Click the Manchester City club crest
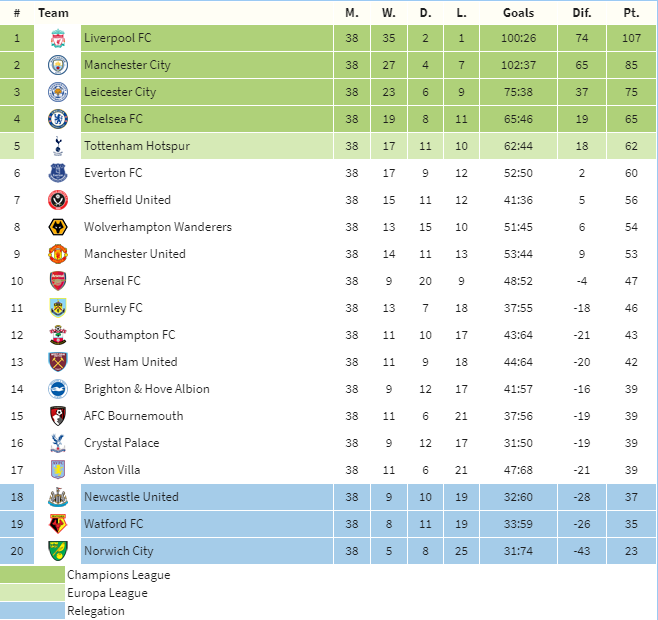 click(58, 65)
